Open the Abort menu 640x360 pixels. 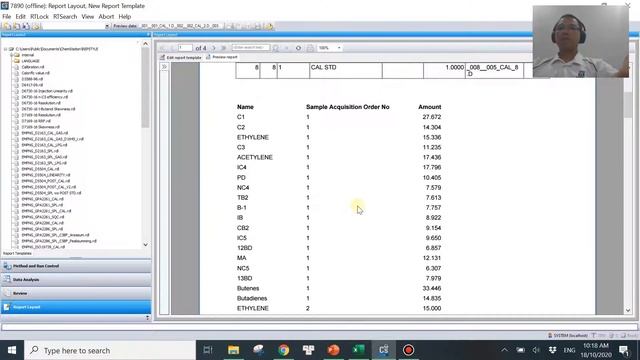(106, 17)
